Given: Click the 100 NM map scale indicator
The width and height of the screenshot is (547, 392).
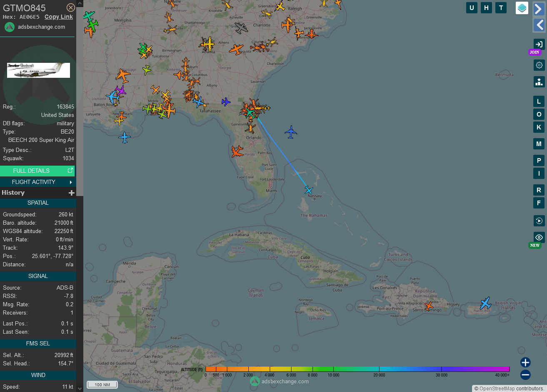Looking at the screenshot, I should click(x=102, y=385).
